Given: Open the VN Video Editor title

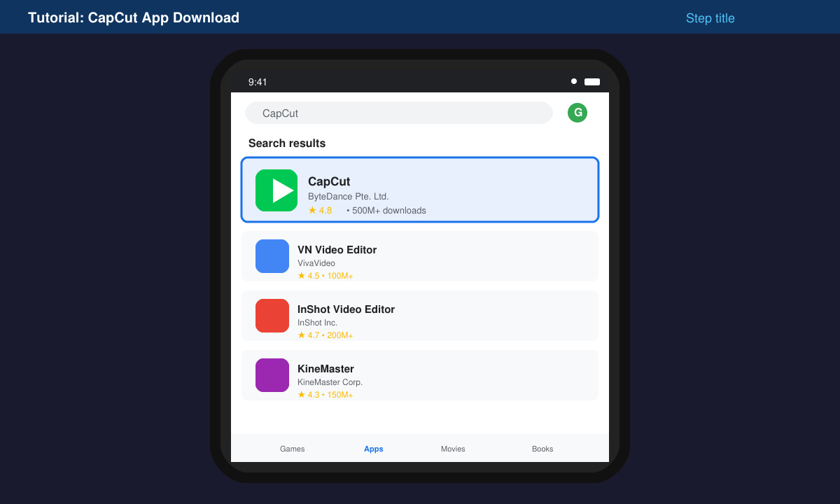Looking at the screenshot, I should [x=337, y=250].
